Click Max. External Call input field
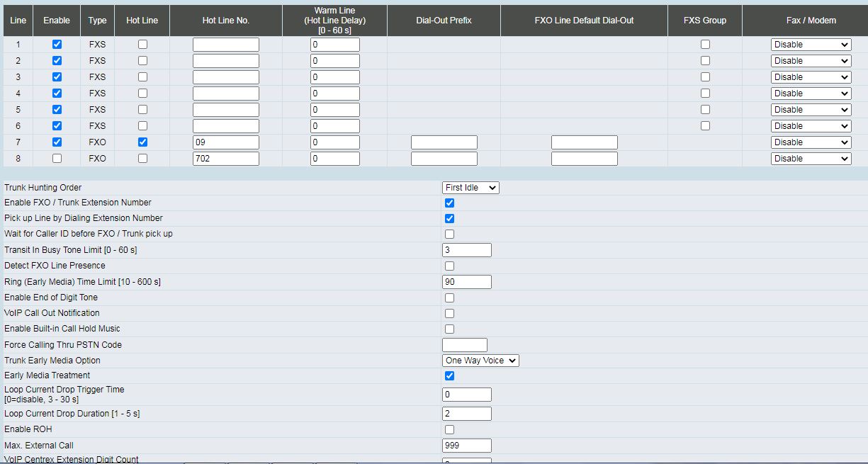 tap(466, 446)
